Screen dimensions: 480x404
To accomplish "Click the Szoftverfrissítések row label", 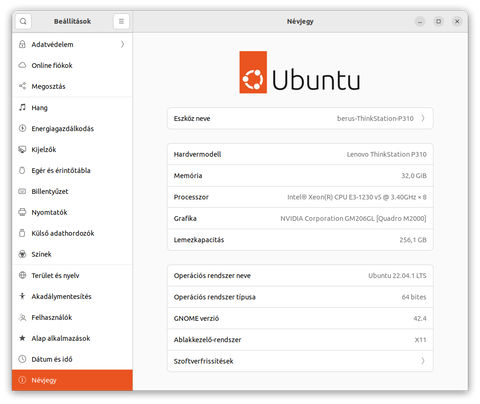I will 203,361.
